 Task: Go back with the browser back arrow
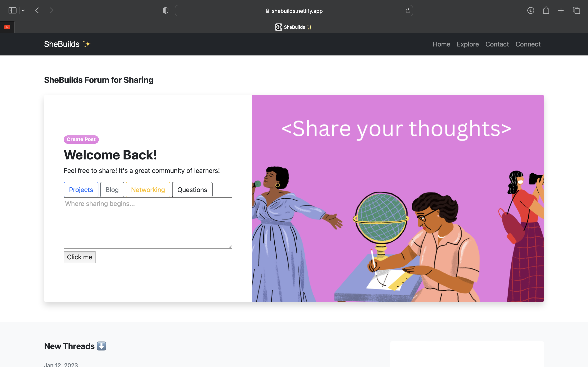[37, 10]
